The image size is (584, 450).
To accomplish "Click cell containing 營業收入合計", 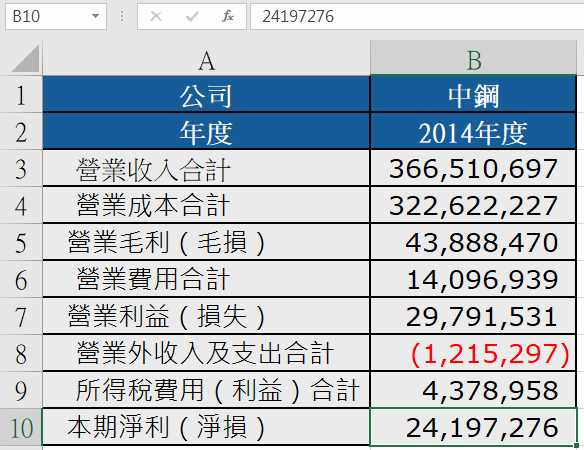I will pyautogui.click(x=206, y=168).
